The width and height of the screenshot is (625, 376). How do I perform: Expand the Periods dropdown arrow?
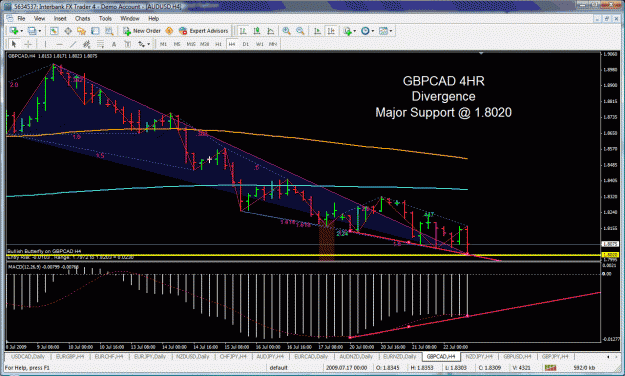(x=373, y=31)
